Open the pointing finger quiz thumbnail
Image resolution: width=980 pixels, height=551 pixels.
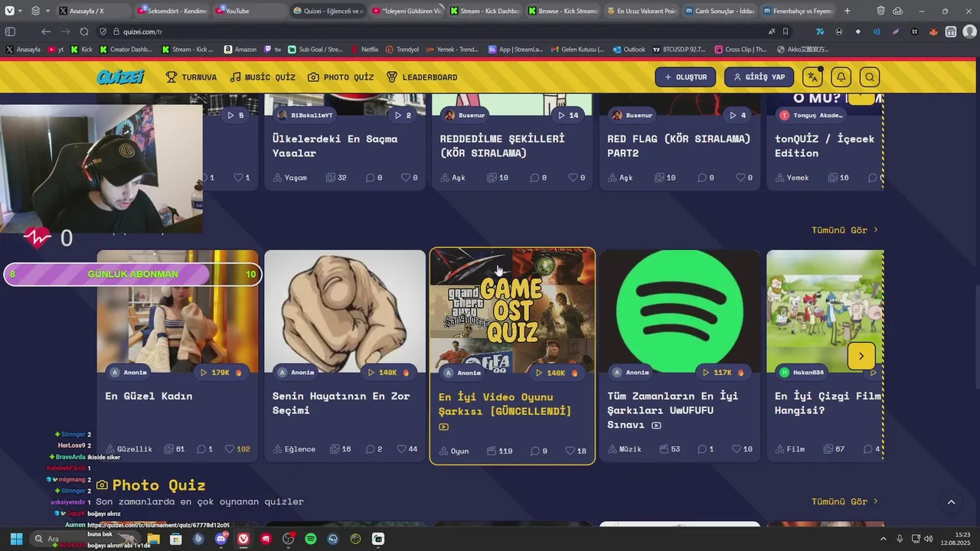coord(345,311)
